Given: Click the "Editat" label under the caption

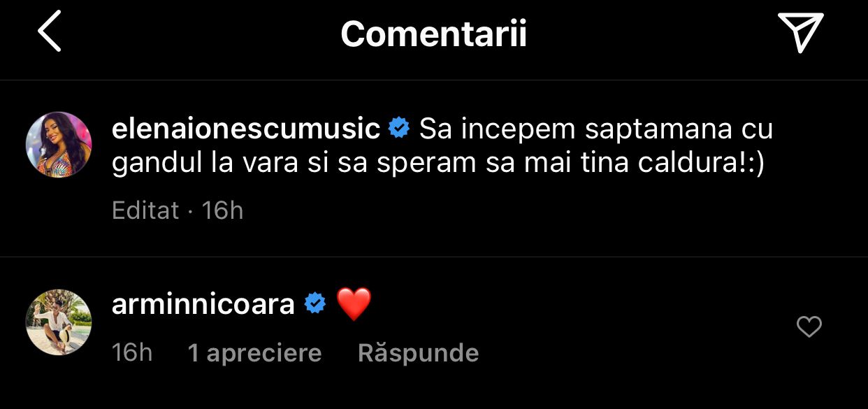Looking at the screenshot, I should (x=145, y=210).
